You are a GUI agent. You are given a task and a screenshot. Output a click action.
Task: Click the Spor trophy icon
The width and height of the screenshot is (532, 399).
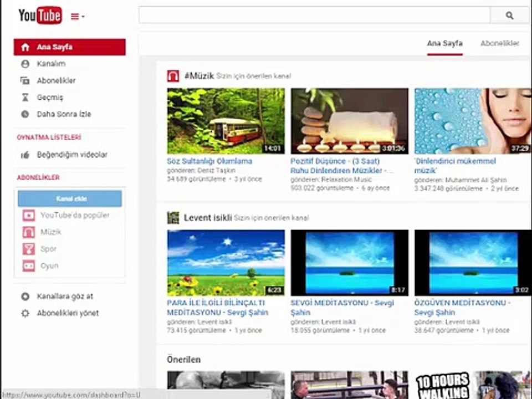[29, 249]
